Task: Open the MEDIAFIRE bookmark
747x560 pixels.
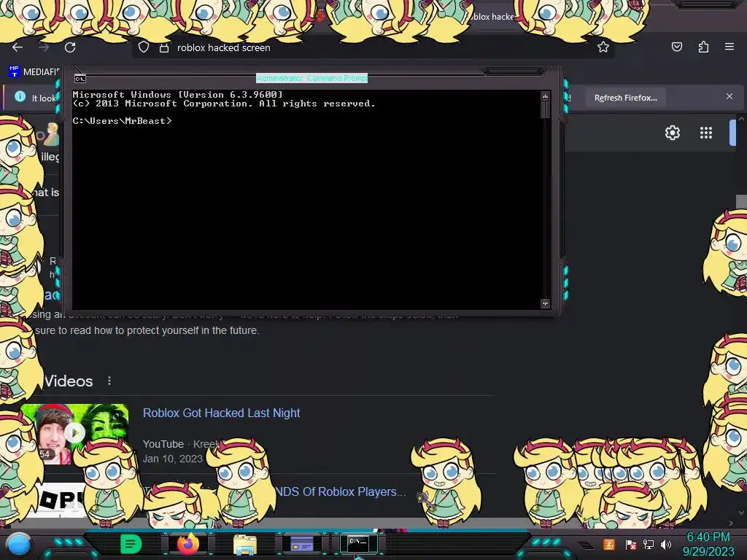Action: (x=34, y=71)
